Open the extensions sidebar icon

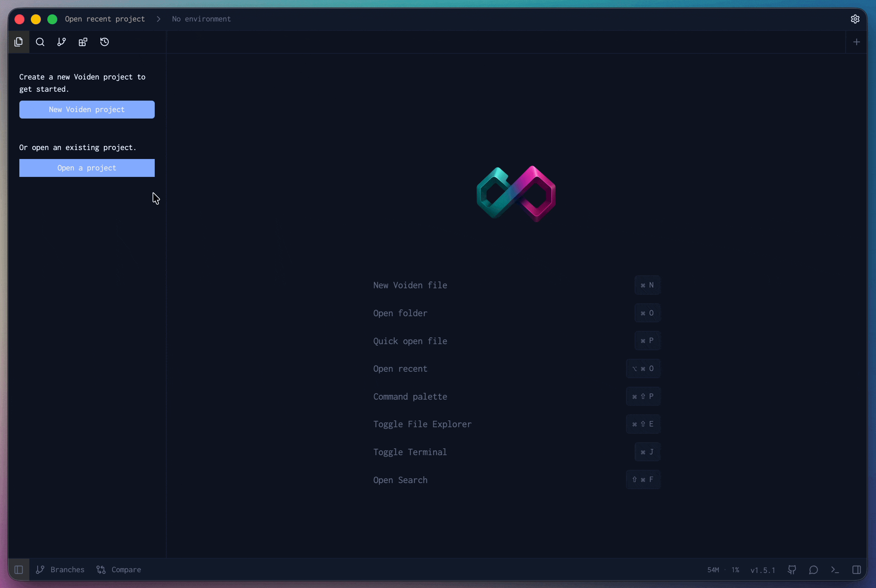tap(83, 42)
